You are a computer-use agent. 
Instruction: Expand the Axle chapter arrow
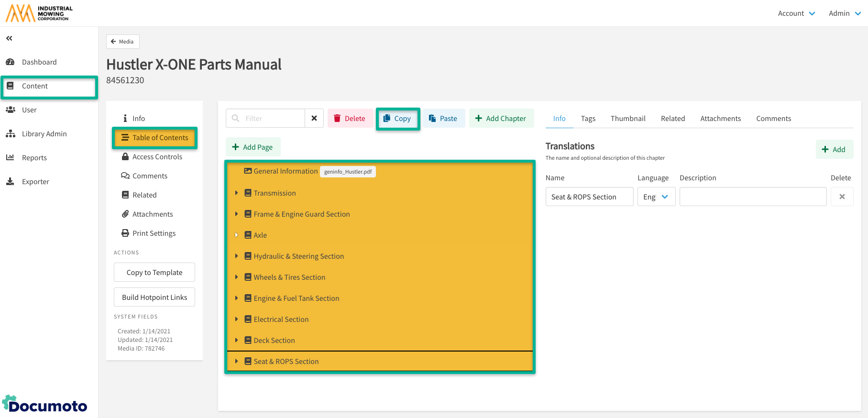point(236,235)
